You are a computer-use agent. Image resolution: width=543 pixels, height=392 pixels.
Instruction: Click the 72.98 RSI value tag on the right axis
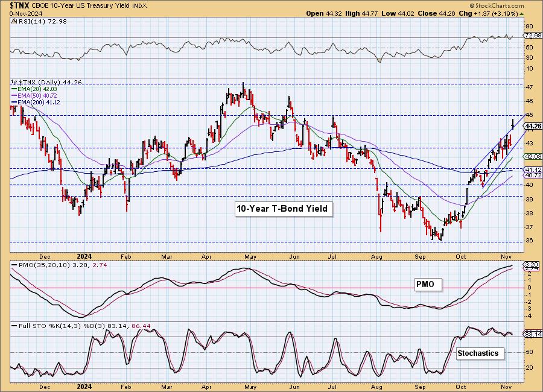point(533,36)
